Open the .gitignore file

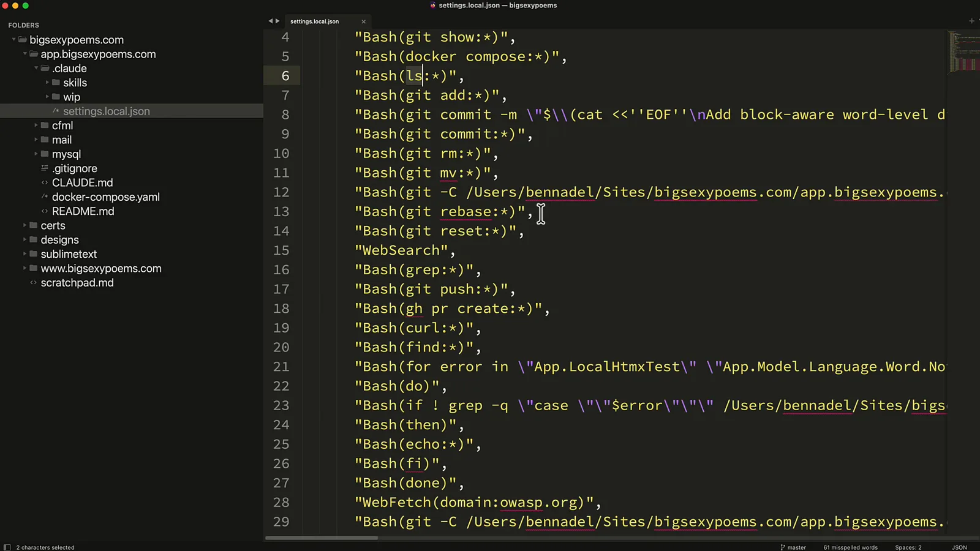74,168
